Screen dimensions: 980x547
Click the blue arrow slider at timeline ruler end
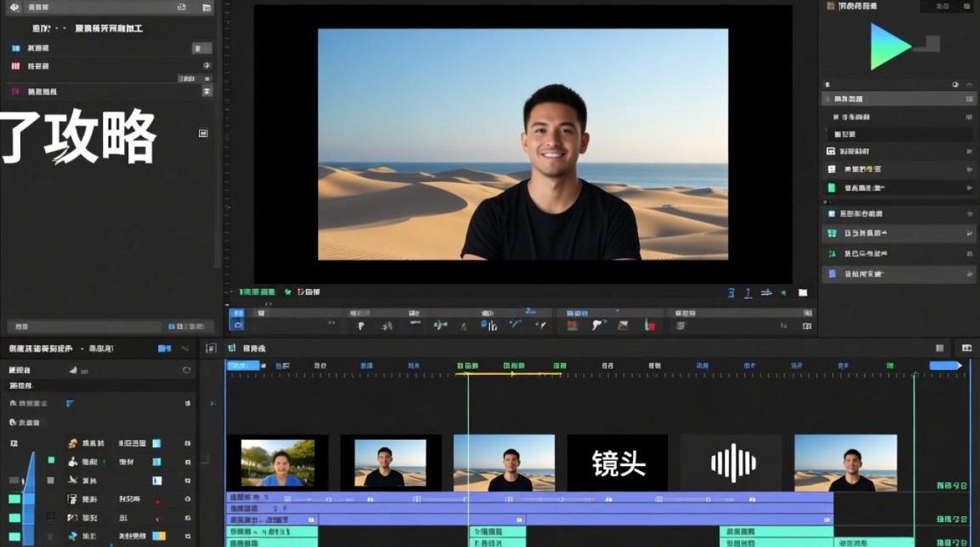[945, 365]
